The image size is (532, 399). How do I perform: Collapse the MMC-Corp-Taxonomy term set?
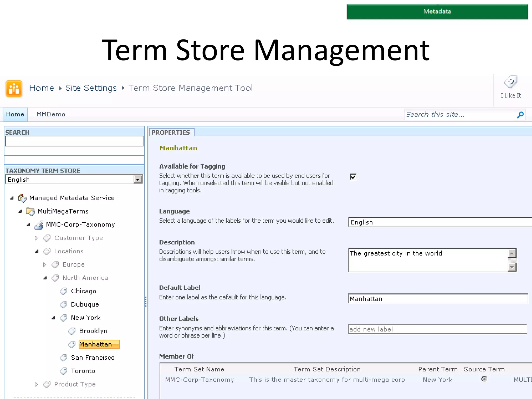coord(28,224)
